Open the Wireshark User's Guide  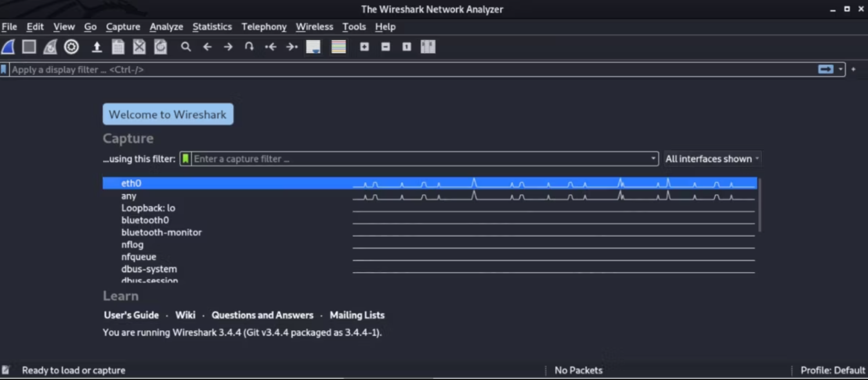tap(131, 315)
